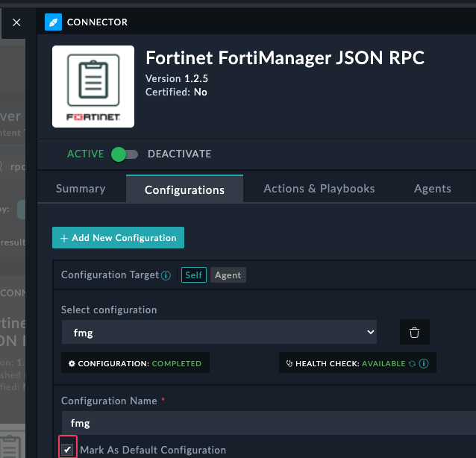Click the Configuration Name input field
The image size is (476, 458).
click(x=269, y=423)
